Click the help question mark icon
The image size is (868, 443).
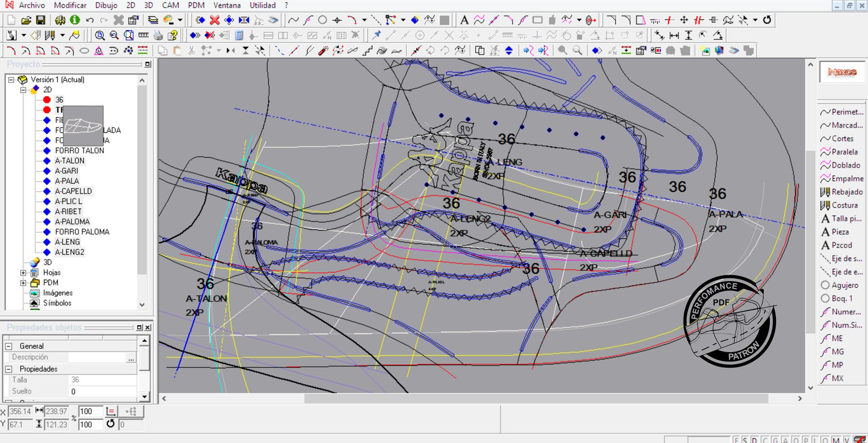(x=172, y=35)
